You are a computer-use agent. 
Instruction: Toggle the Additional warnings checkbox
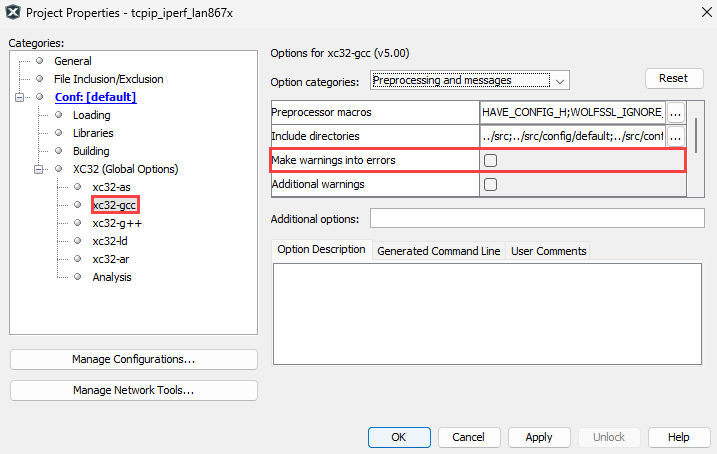click(490, 184)
